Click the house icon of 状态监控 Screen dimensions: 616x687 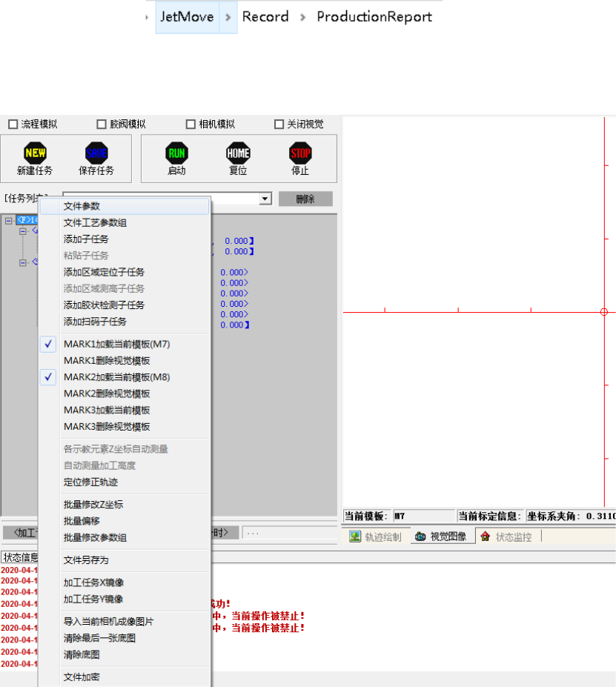(x=485, y=537)
